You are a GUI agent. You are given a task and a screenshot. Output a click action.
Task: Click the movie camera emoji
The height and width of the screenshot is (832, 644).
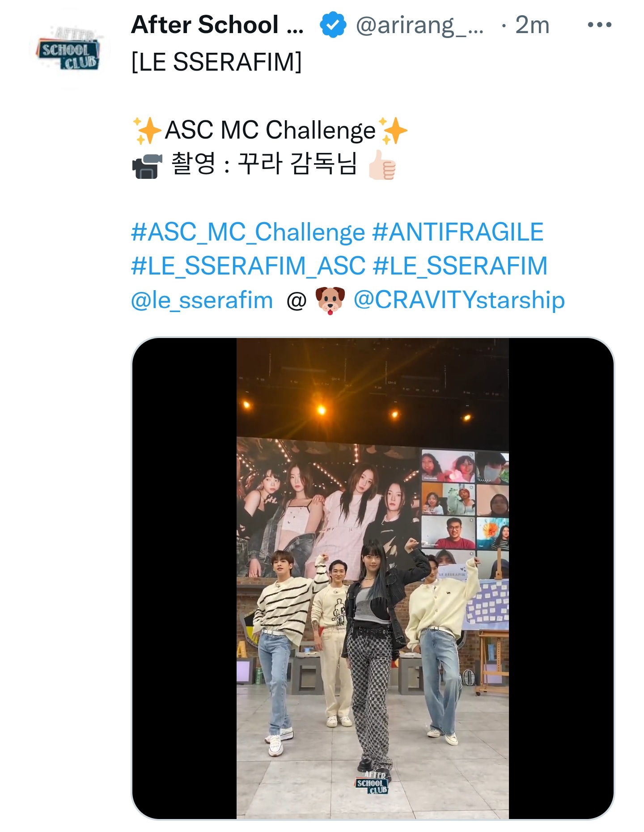[147, 166]
